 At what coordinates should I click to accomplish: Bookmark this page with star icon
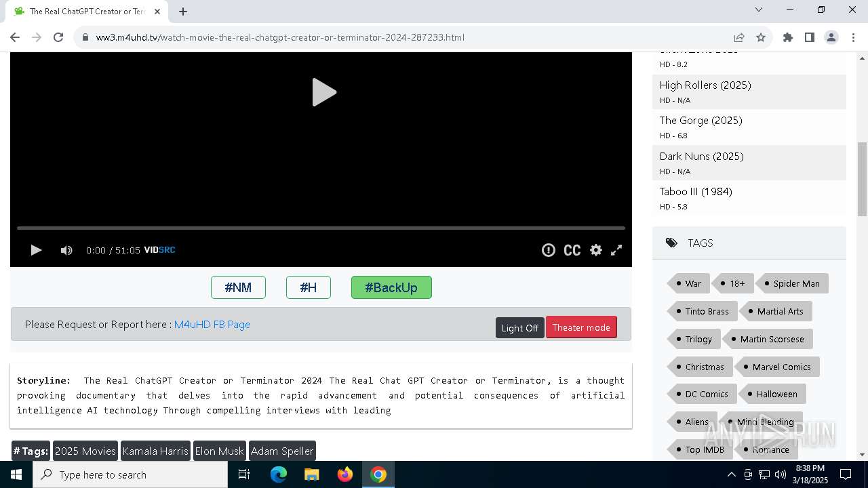[x=761, y=37]
